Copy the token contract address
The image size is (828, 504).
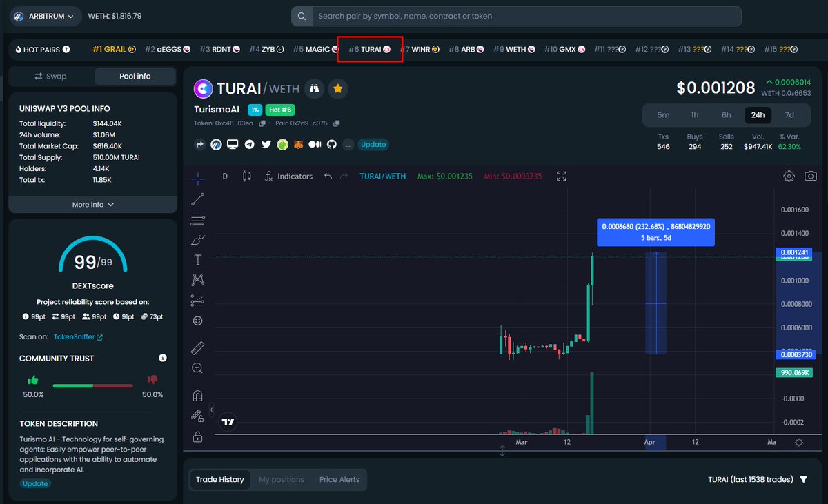[262, 123]
